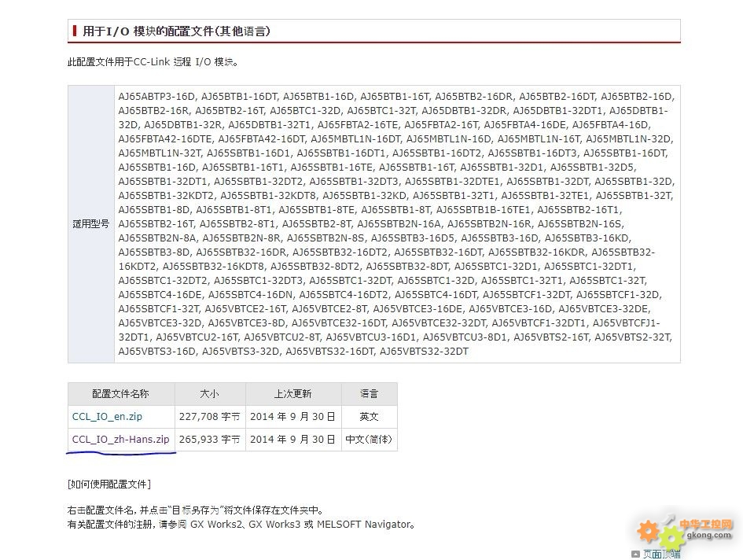Screen dimensions: 743x560
Task: Click the section heading 用于I/O 模块的配置文件
Action: [176, 31]
